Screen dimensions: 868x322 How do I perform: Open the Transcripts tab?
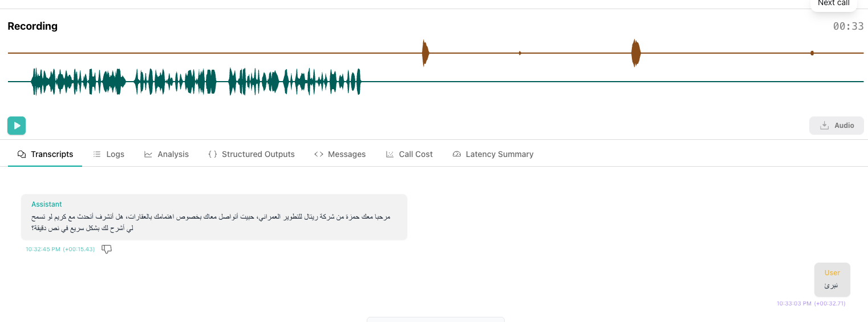(45, 154)
